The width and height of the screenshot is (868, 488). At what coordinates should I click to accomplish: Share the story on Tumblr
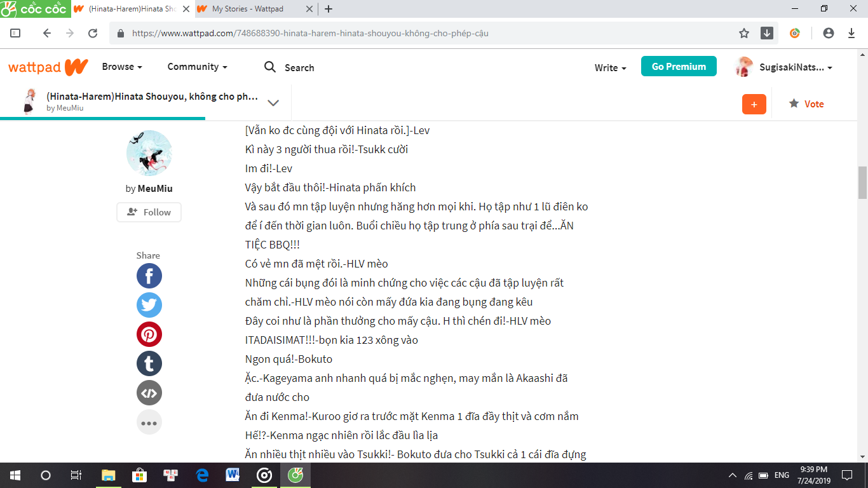point(149,363)
